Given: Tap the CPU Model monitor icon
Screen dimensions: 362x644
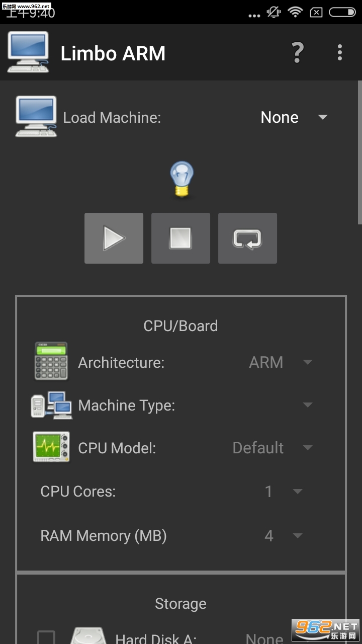Looking at the screenshot, I should coord(51,447).
